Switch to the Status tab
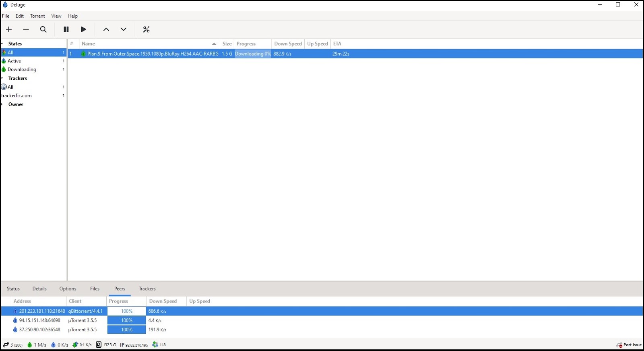Image resolution: width=644 pixels, height=351 pixels. coord(13,289)
